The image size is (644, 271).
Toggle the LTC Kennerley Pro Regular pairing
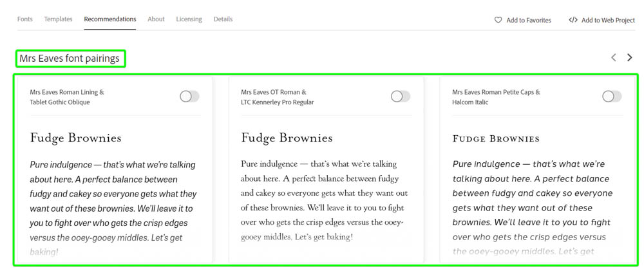tap(401, 97)
